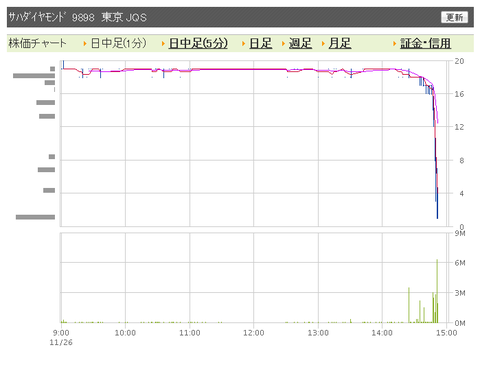Click the 14:00 time axis label
Viewport: 480px width, 367px height.
(x=382, y=333)
